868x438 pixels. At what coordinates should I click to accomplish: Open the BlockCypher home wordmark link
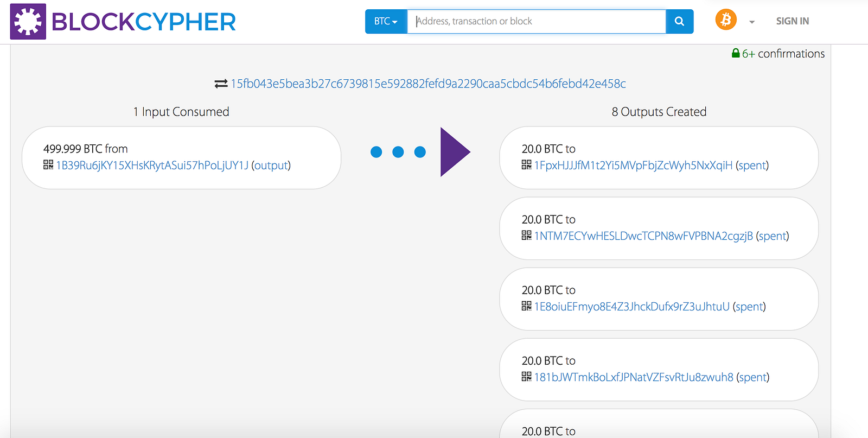(x=144, y=22)
